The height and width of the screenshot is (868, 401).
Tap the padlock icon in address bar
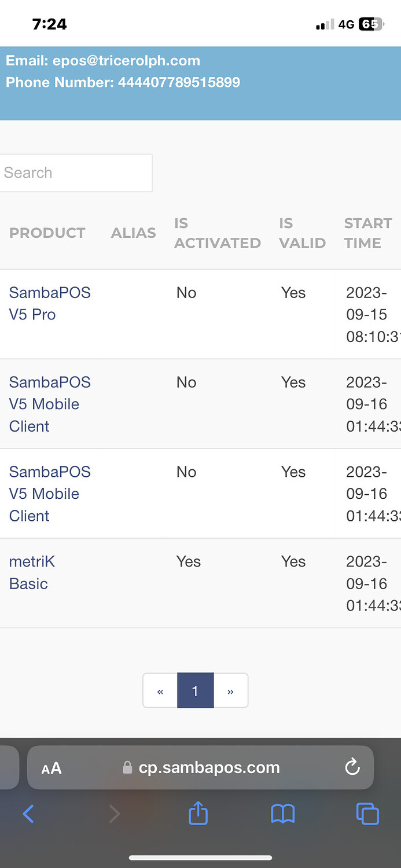[127, 768]
